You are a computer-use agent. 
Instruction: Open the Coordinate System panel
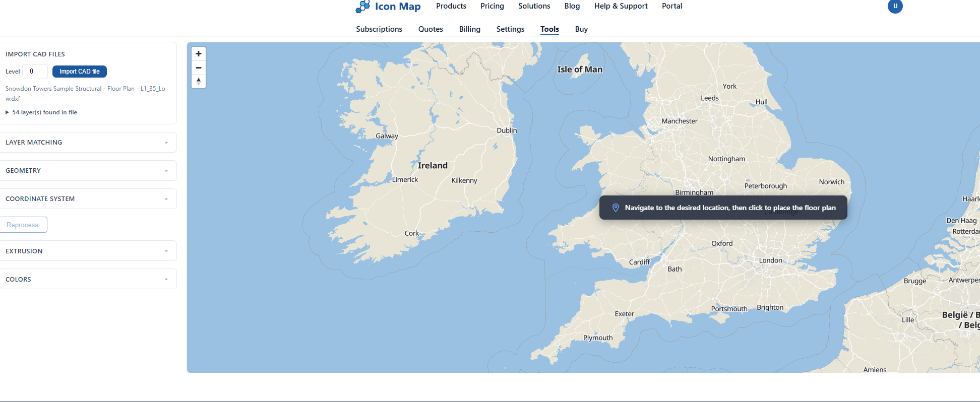coord(88,199)
